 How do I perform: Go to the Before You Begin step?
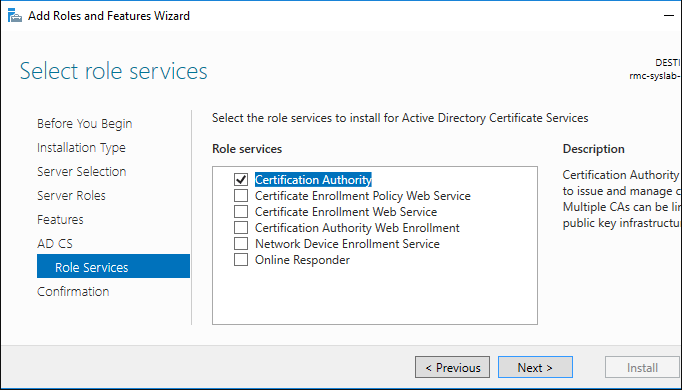[x=84, y=124]
